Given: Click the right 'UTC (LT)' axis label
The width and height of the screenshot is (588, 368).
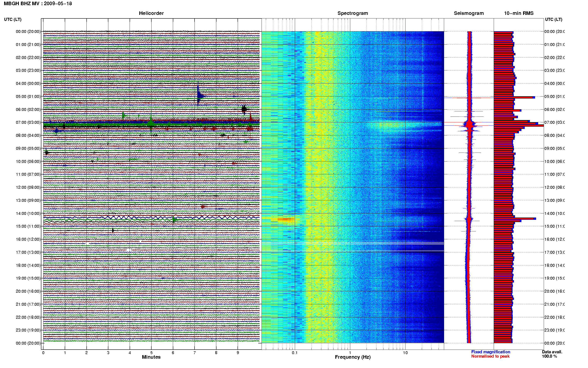Looking at the screenshot, I should 553,19.
